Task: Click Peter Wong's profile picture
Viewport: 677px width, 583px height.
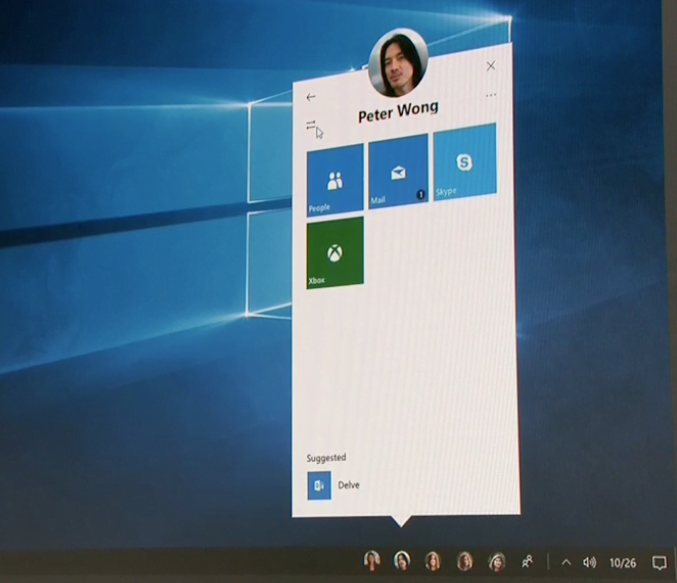Action: 399,63
